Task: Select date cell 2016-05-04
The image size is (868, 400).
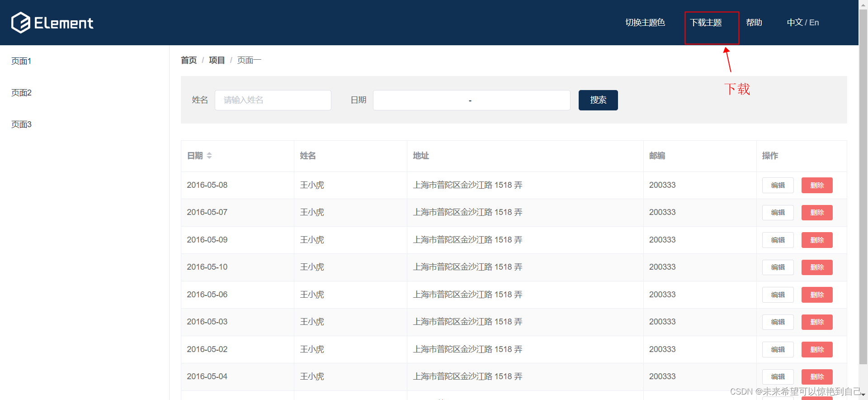Action: [207, 376]
